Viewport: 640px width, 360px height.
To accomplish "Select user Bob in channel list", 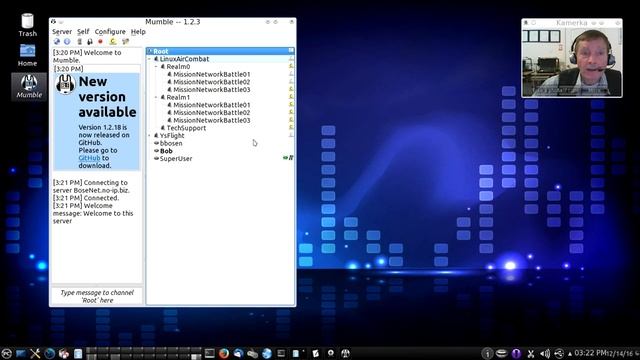I will tap(166, 151).
